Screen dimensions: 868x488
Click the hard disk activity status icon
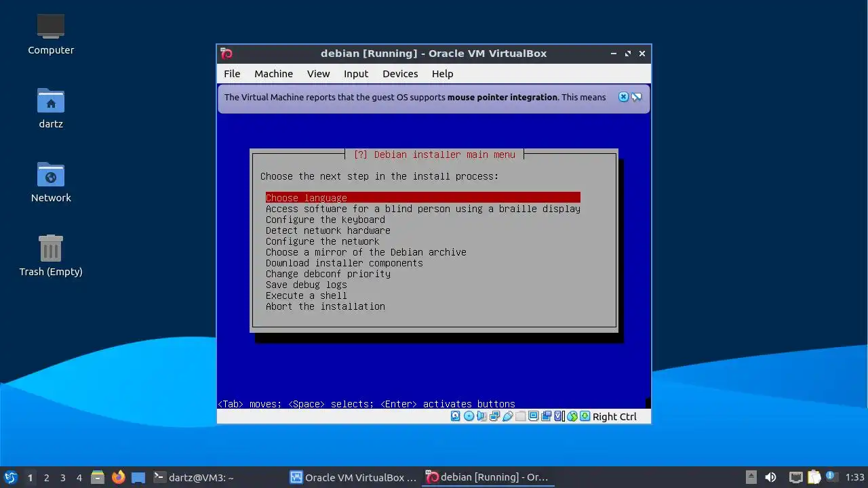pos(455,416)
